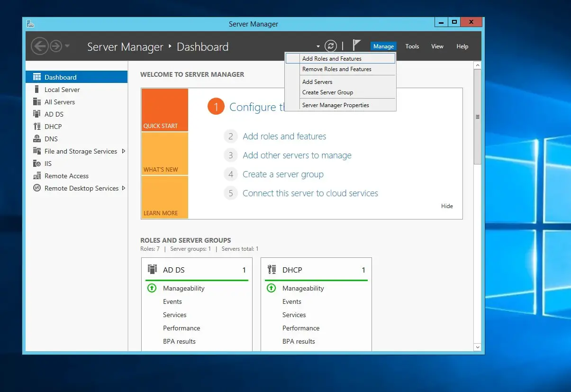Open Services in the AD DS tile
571x392 pixels.
pos(175,315)
